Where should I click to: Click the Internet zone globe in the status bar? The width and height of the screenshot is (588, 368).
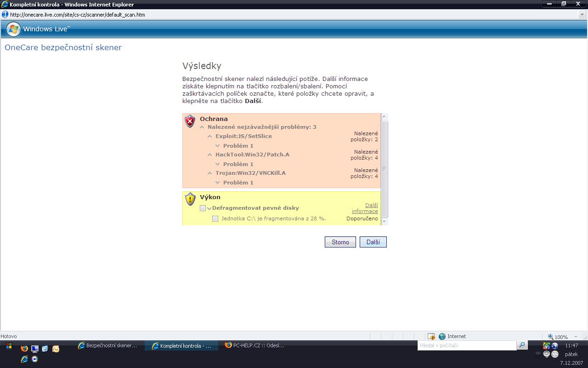coord(442,336)
